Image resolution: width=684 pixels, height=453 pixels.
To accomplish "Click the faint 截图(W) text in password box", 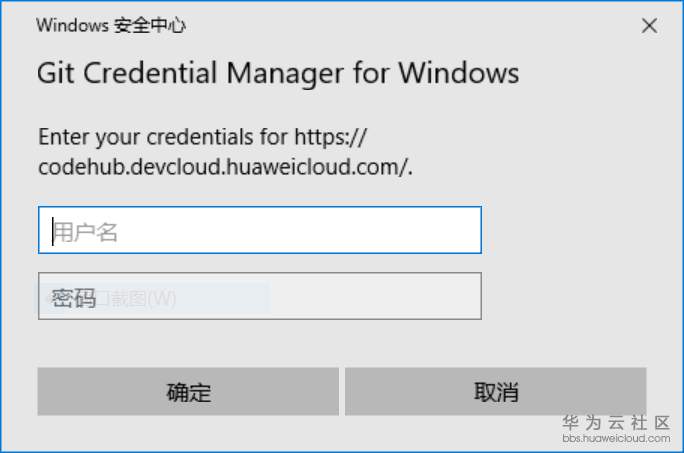I will point(140,299).
